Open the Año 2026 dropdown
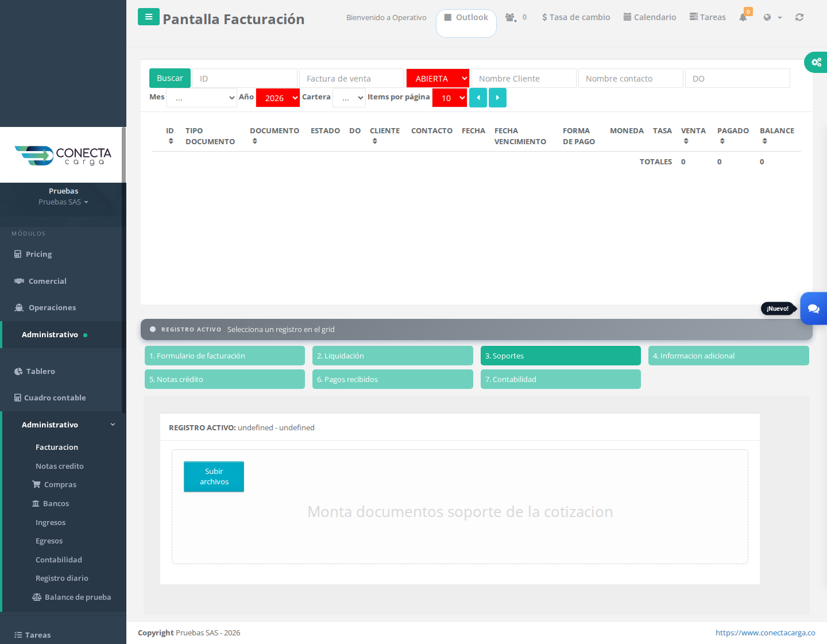Image resolution: width=827 pixels, height=644 pixels. click(278, 98)
